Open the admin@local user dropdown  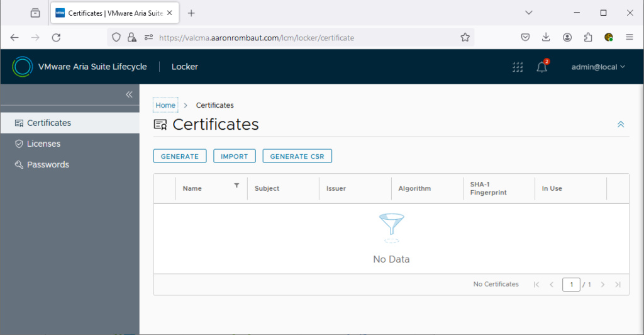coord(597,67)
